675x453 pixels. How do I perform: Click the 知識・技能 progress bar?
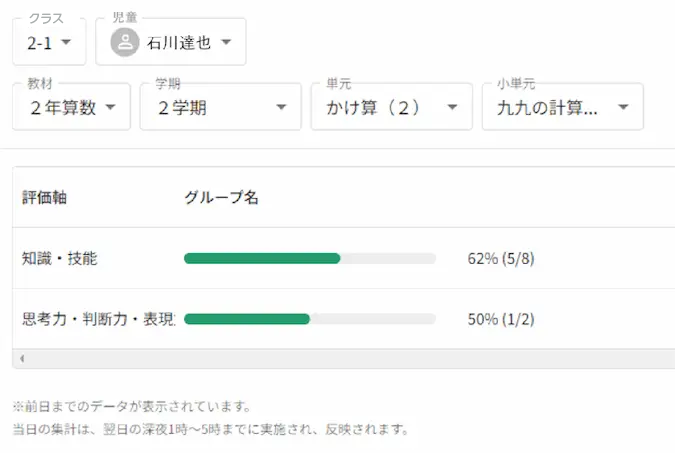tap(310, 258)
